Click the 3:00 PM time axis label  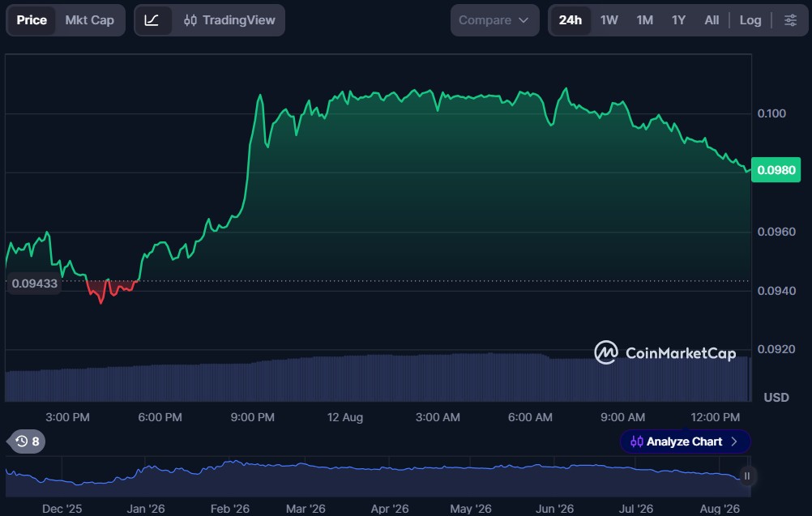click(x=67, y=417)
